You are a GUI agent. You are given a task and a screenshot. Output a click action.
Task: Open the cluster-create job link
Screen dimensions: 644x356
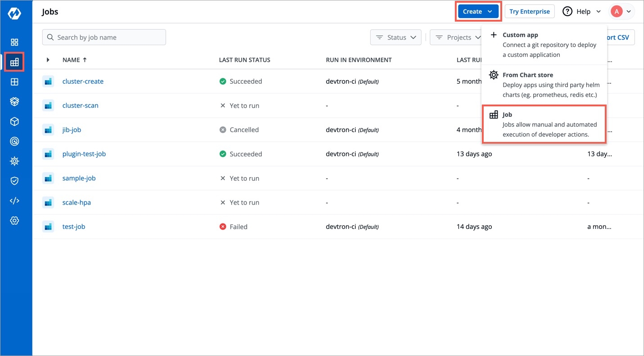[x=83, y=82]
